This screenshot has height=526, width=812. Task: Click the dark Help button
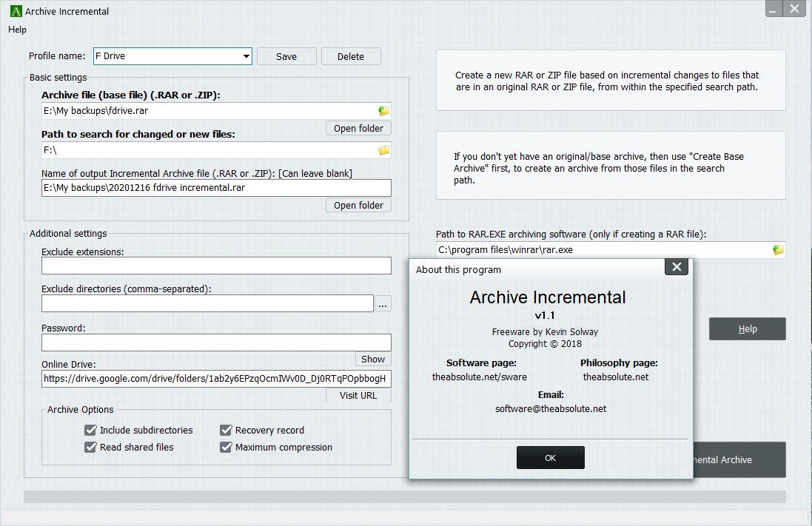click(748, 328)
